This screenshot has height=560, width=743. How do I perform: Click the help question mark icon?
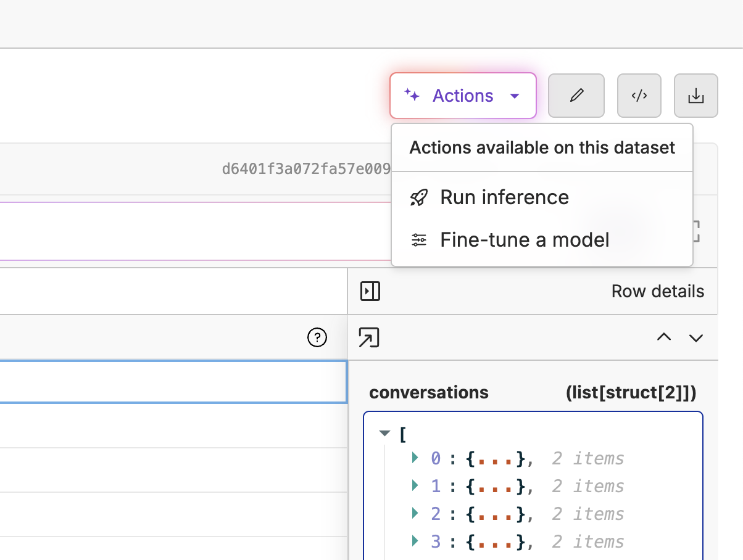pyautogui.click(x=317, y=337)
